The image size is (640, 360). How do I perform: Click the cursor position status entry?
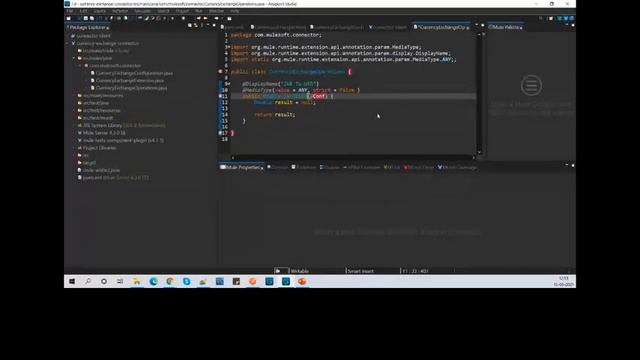pos(415,271)
